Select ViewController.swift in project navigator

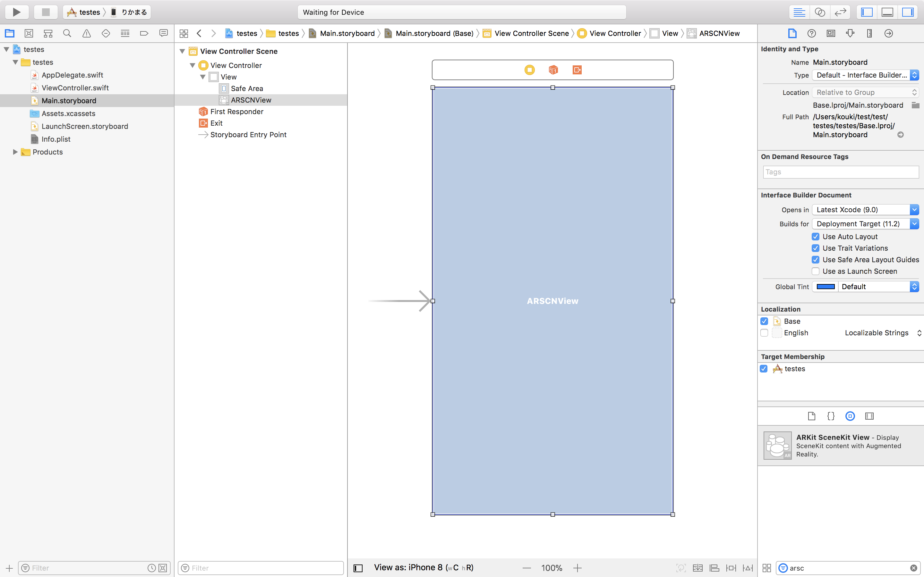(x=75, y=88)
